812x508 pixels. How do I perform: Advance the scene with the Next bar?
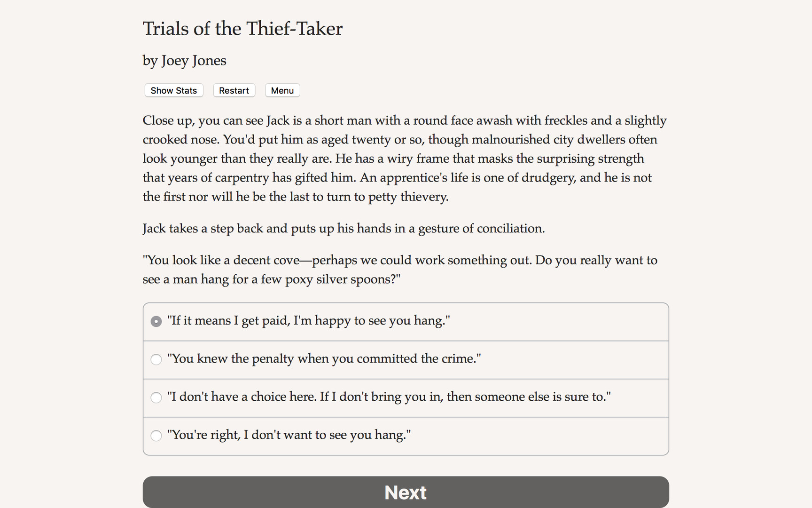[x=406, y=492]
